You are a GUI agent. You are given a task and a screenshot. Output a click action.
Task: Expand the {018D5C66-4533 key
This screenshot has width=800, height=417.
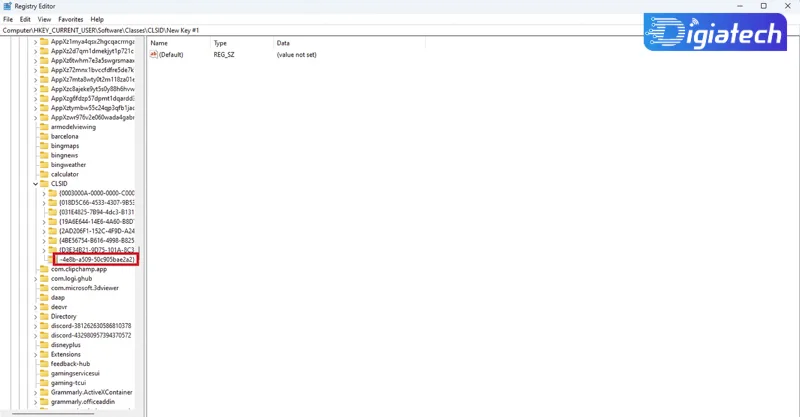[x=44, y=203]
